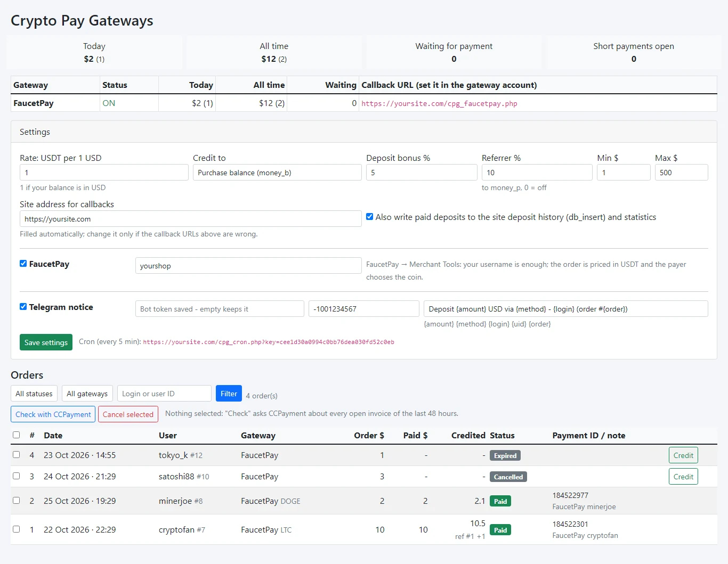Screen dimensions: 728x564
Task: Disable the Telegram notice checkbox
Action: [x=23, y=307]
